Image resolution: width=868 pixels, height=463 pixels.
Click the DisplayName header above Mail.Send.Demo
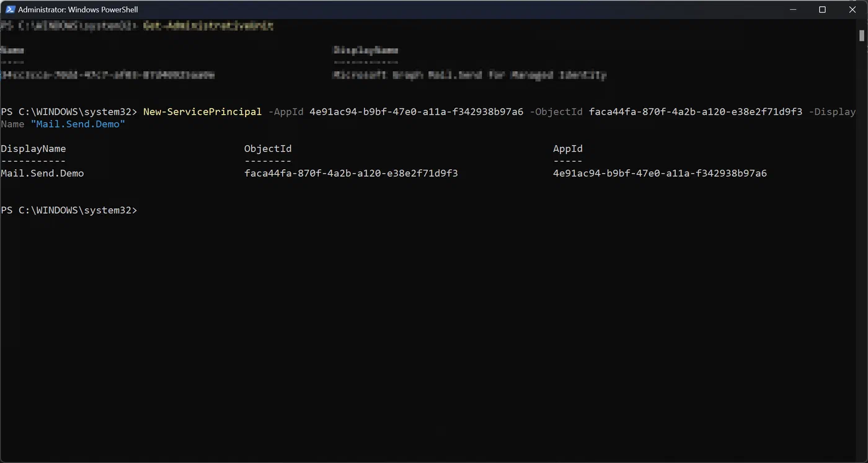[33, 149]
